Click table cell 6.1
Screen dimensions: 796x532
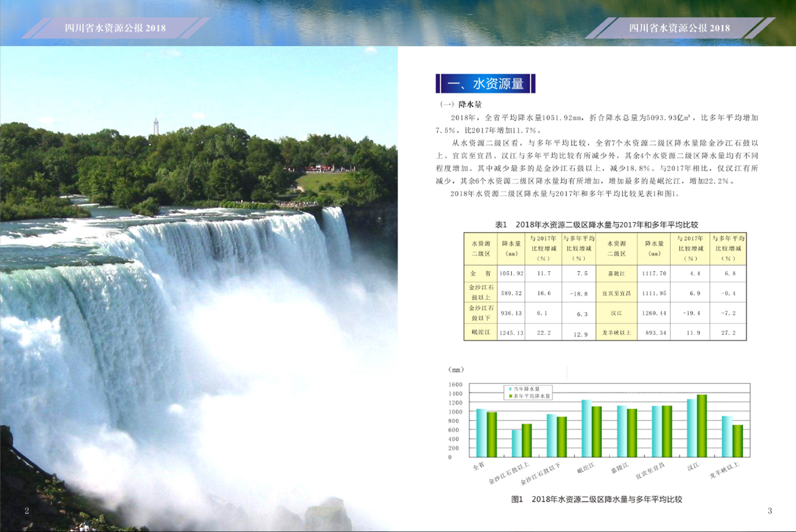[545, 313]
